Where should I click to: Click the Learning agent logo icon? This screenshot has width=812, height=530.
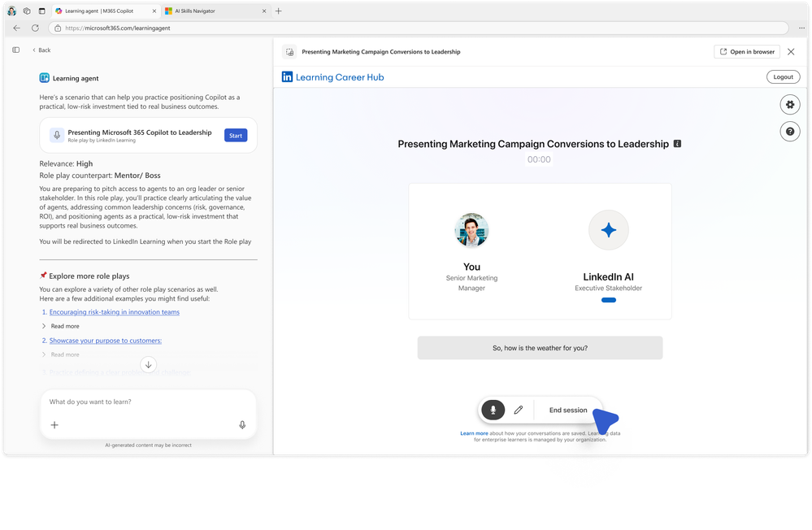pyautogui.click(x=45, y=78)
